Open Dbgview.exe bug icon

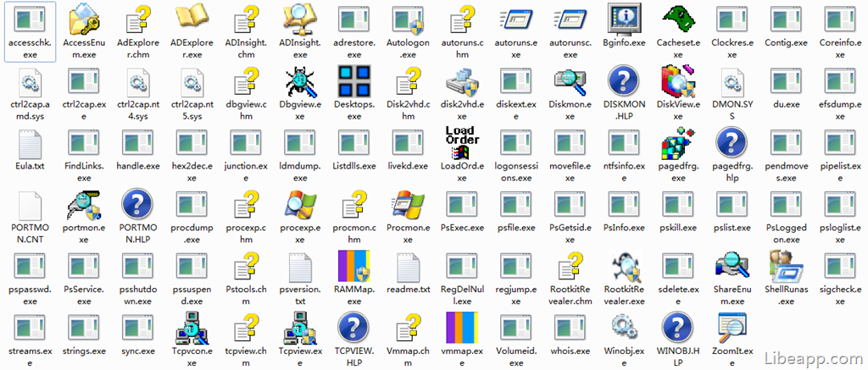point(300,81)
